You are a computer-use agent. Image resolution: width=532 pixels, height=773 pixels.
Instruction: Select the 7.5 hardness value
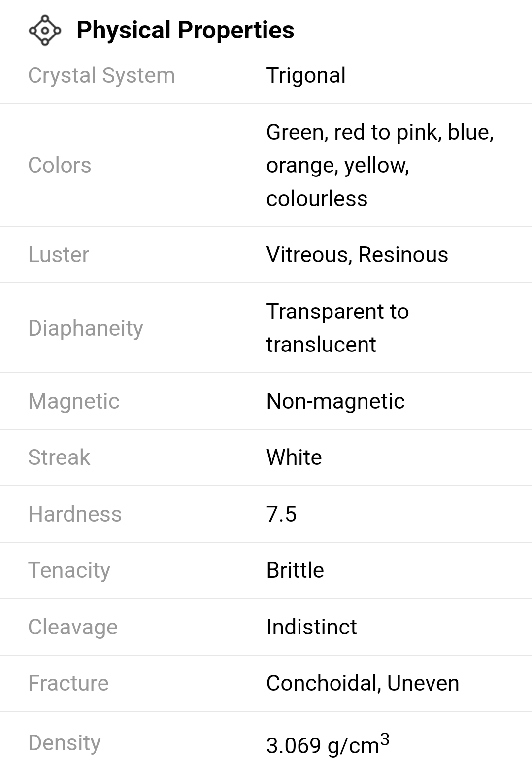[x=281, y=514]
